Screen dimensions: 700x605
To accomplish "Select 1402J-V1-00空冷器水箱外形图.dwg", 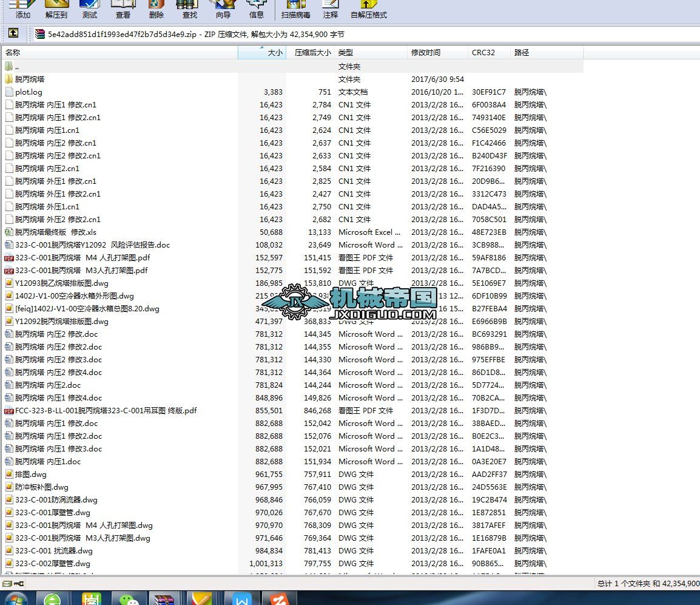I will [75, 296].
